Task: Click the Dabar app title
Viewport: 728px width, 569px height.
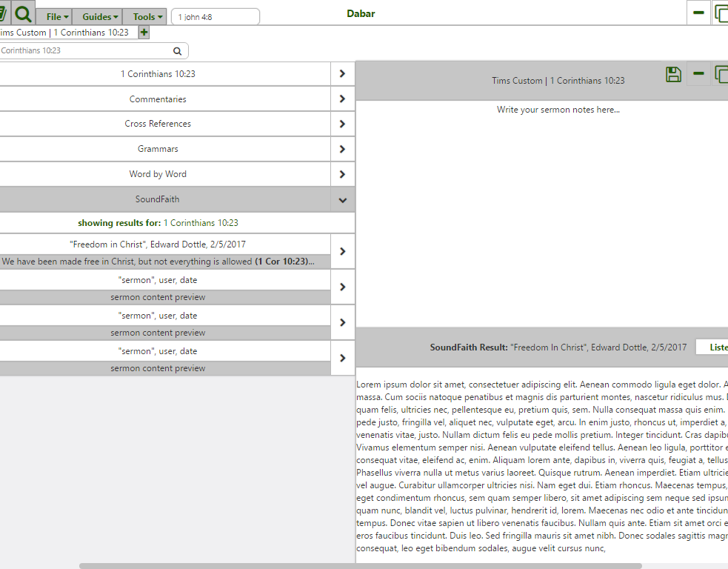Action: tap(361, 13)
